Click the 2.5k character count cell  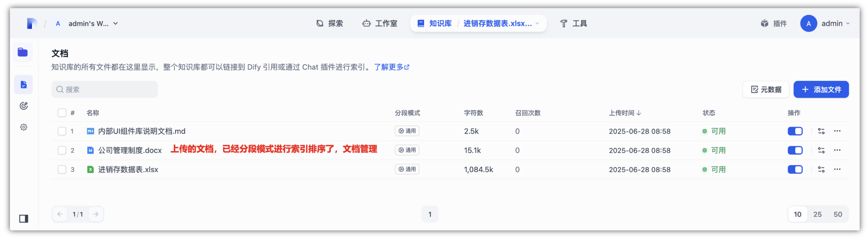[471, 131]
